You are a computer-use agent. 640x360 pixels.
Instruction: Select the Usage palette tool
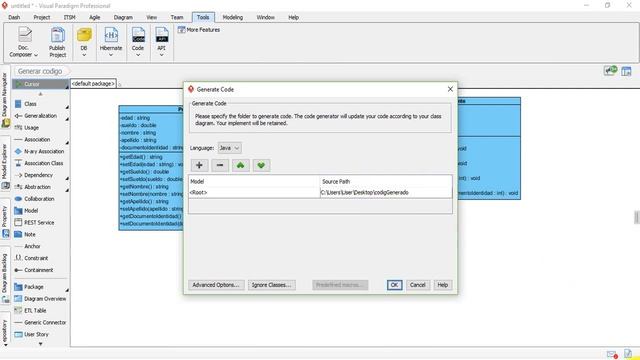click(31, 128)
